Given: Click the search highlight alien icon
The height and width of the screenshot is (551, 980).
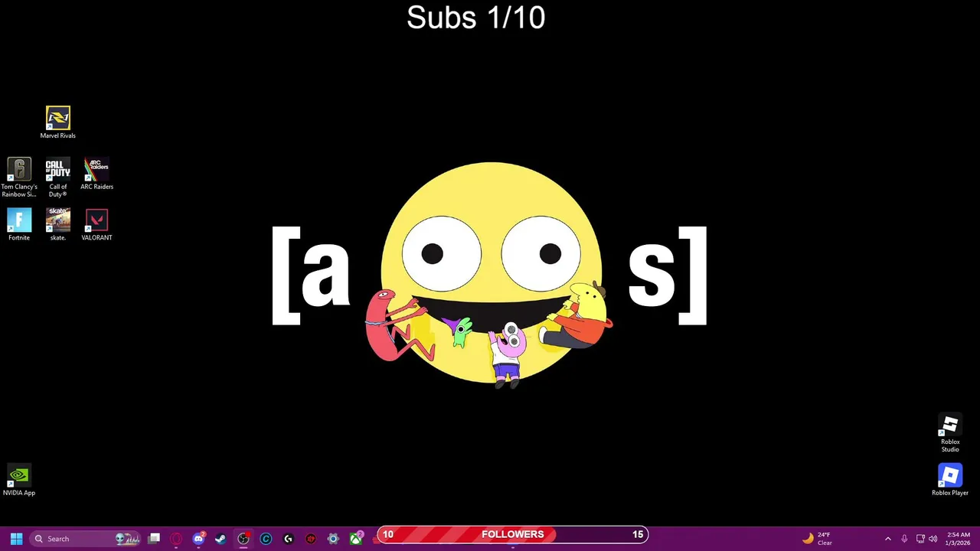Looking at the screenshot, I should pos(127,539).
